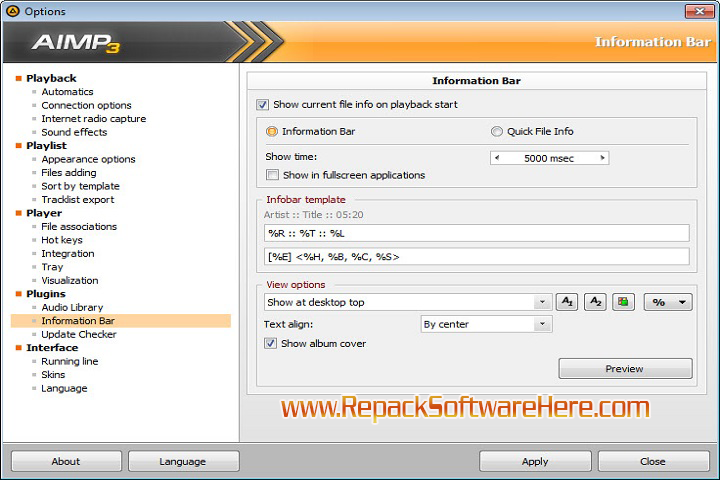Open Sound effects settings

click(74, 132)
